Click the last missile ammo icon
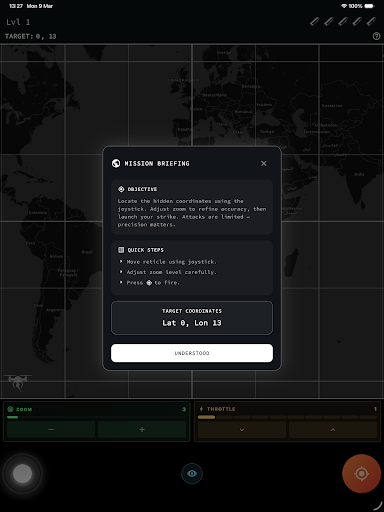The height and width of the screenshot is (512, 384). click(371, 22)
